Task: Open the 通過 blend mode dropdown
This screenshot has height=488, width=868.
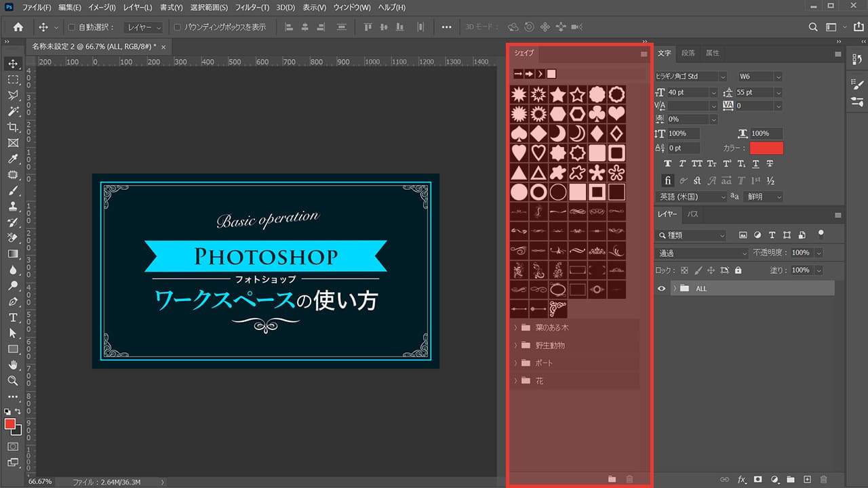Action: 702,253
